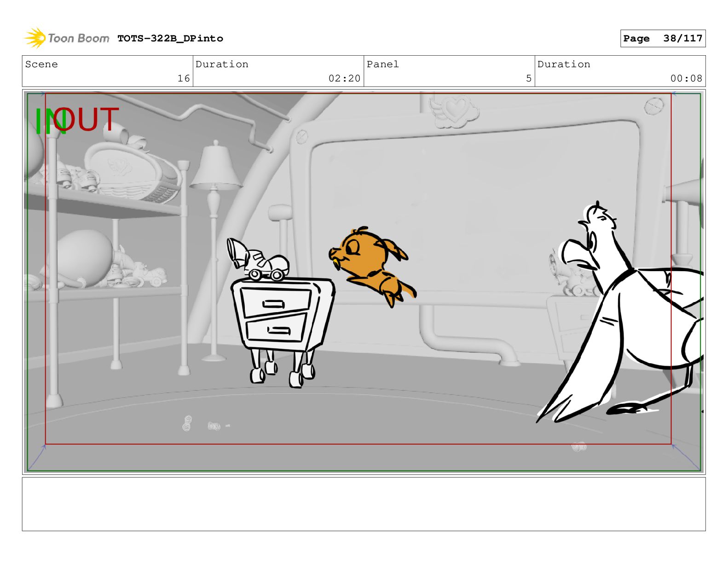Click the Panel label in the header
This screenshot has height=564, width=728.
coord(382,64)
